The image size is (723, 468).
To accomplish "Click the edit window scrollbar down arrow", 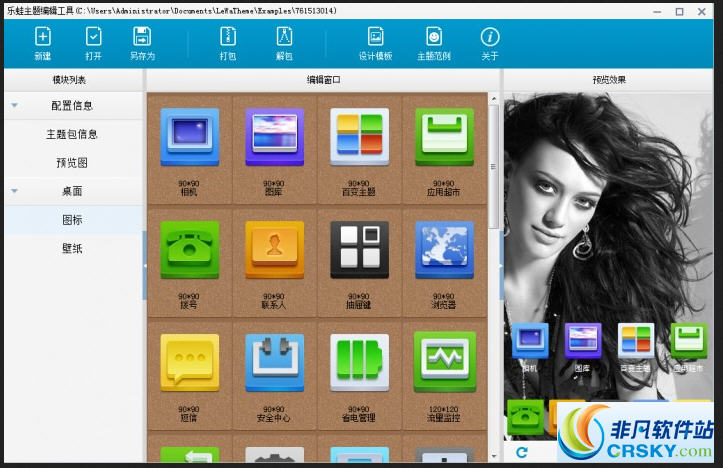I will coord(493,456).
